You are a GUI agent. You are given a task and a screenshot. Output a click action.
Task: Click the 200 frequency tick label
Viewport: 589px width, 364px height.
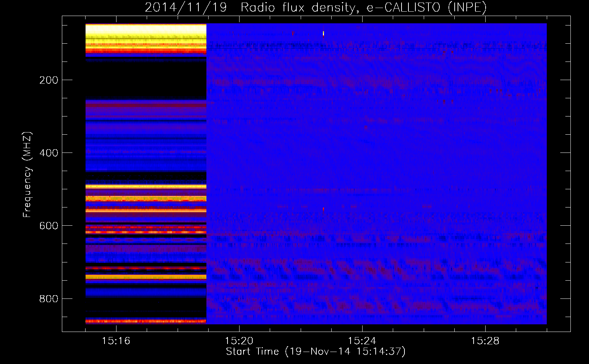pos(49,80)
